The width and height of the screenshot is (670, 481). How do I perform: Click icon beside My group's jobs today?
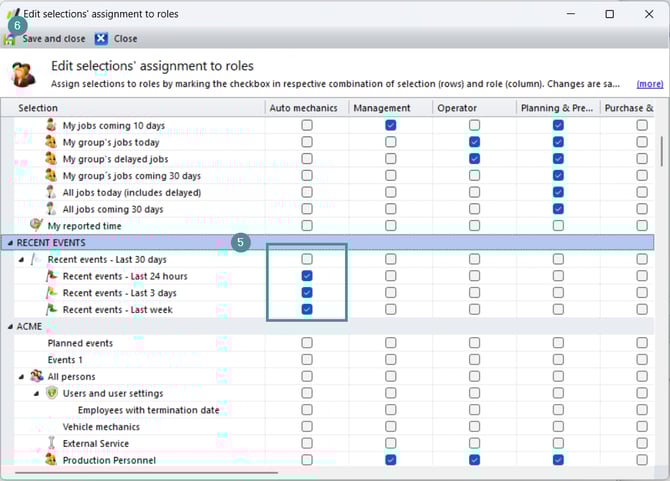click(x=51, y=142)
